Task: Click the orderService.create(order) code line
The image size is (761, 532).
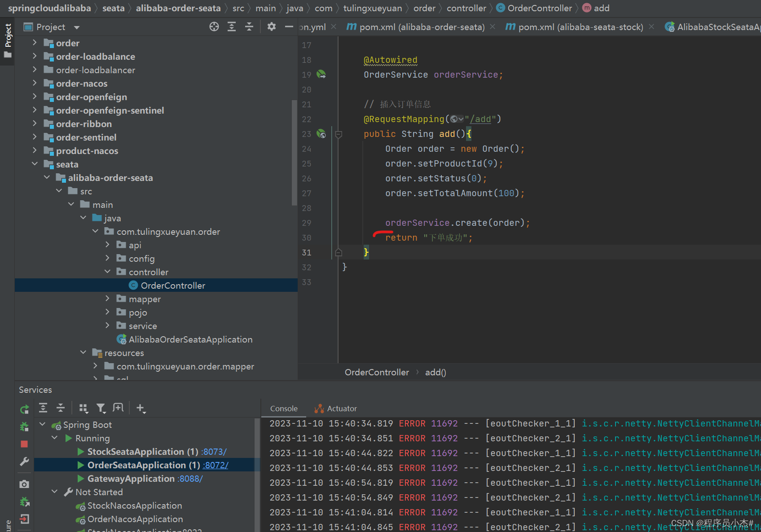Action: coord(457,223)
